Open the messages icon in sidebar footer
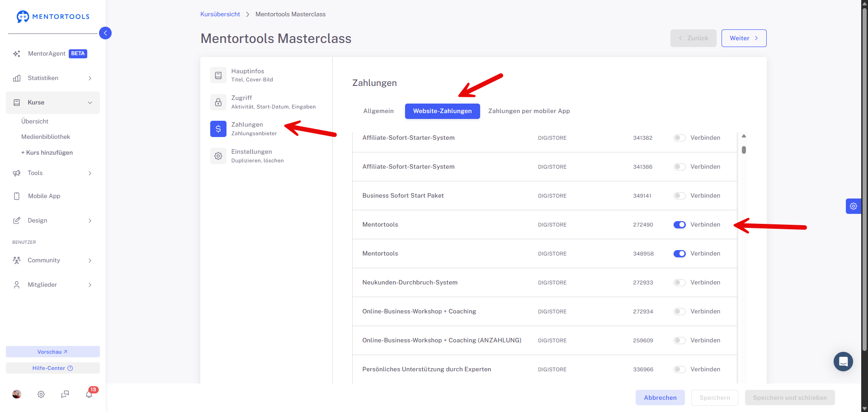This screenshot has height=412, width=868. pos(65,394)
